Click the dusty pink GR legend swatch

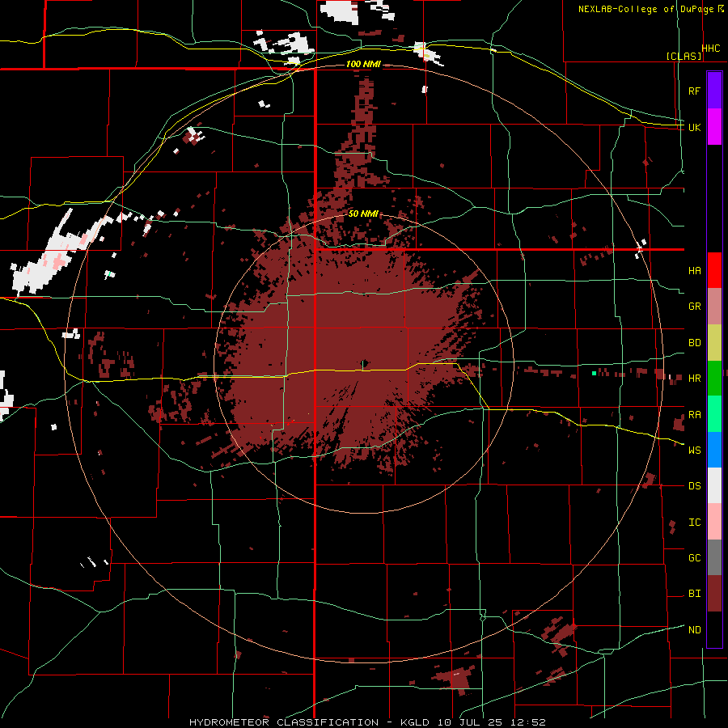(x=714, y=307)
